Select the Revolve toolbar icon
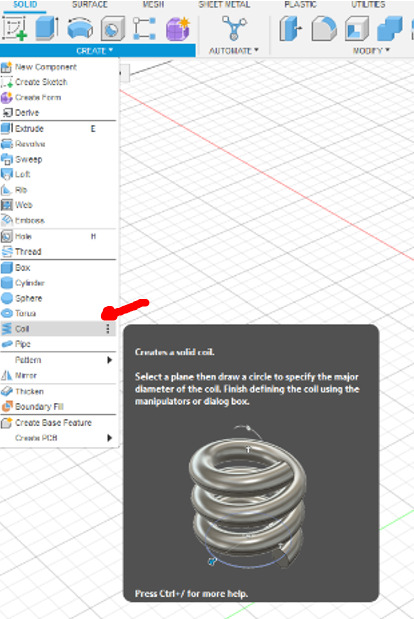Screen dimensions: 414x619 click(x=80, y=28)
